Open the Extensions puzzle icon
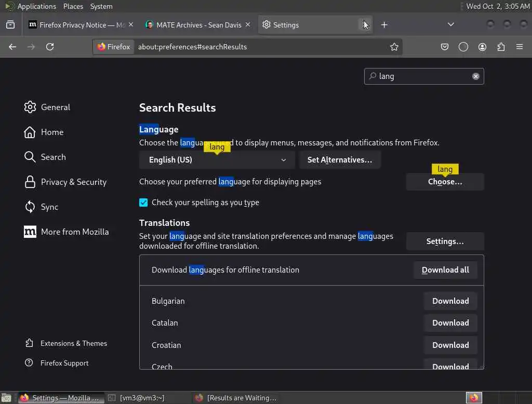Viewport: 532px width, 404px height. coord(501,47)
